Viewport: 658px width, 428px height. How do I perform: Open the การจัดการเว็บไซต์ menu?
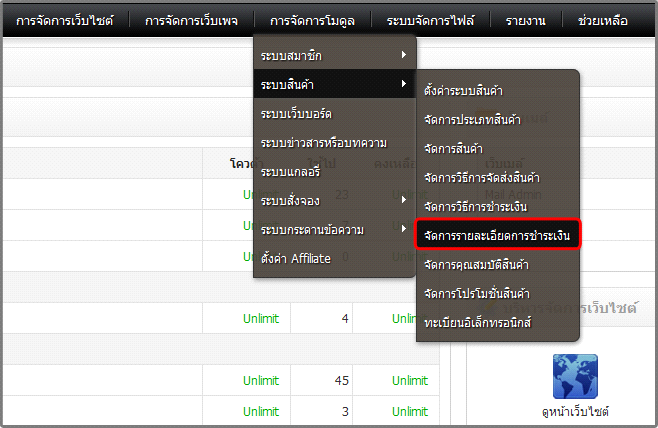click(65, 21)
